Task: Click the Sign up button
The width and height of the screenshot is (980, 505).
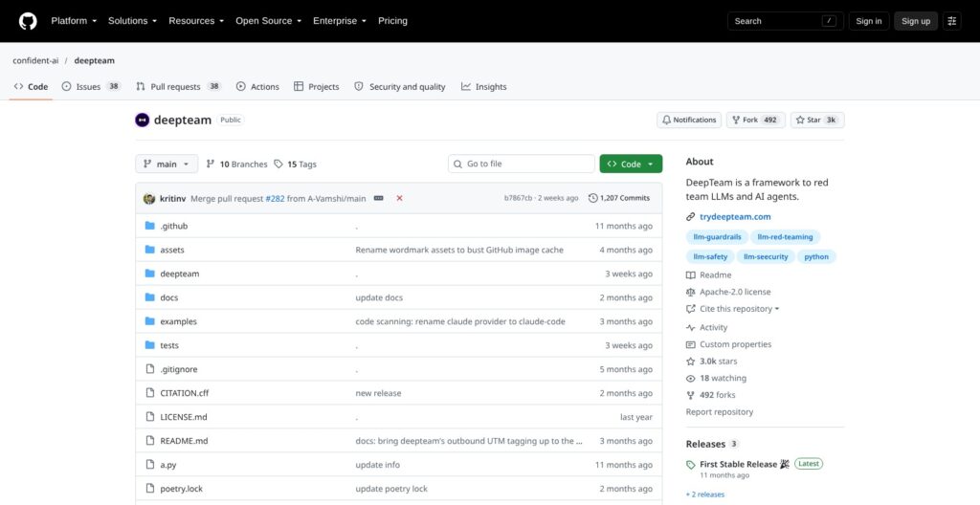Action: pyautogui.click(x=916, y=21)
